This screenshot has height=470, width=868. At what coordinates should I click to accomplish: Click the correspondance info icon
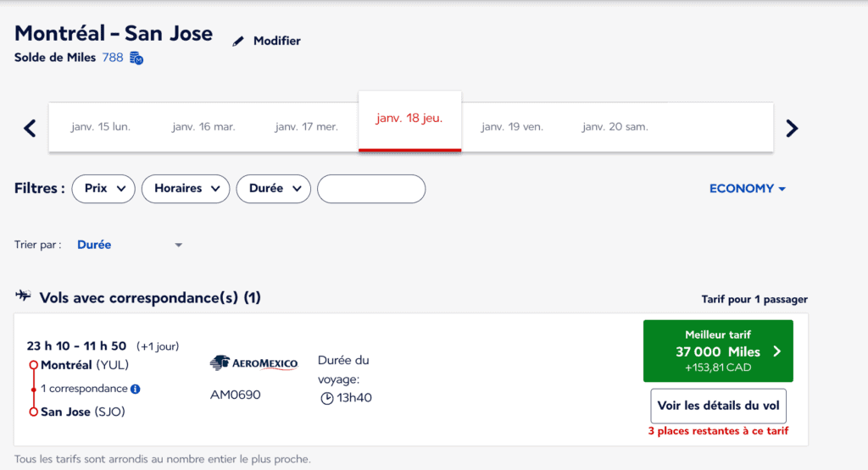pyautogui.click(x=136, y=389)
